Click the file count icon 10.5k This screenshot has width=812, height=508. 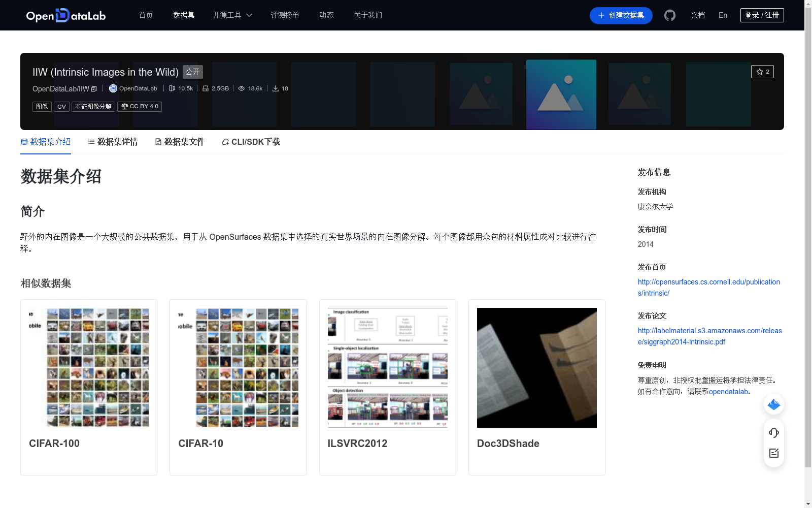click(172, 88)
